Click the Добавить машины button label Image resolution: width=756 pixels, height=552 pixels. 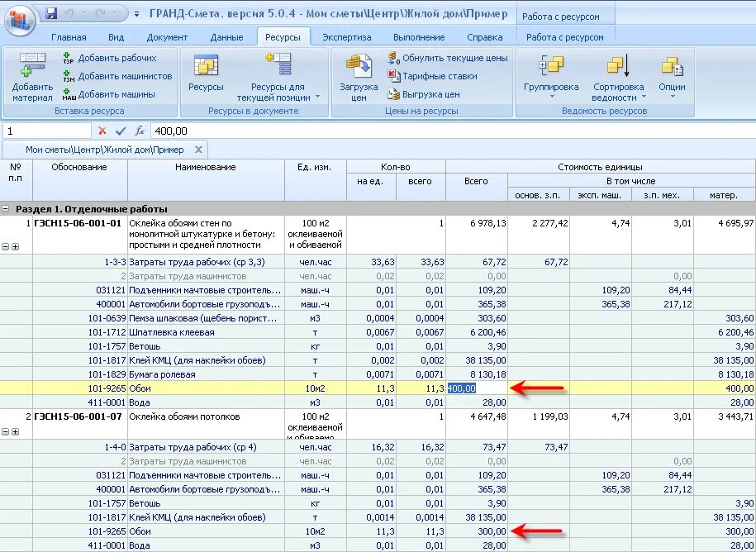(x=116, y=94)
